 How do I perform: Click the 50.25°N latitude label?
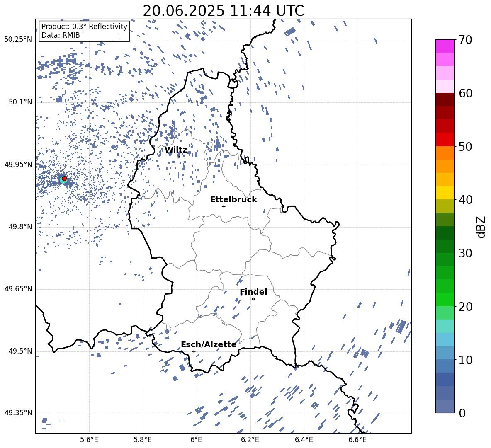pos(18,40)
